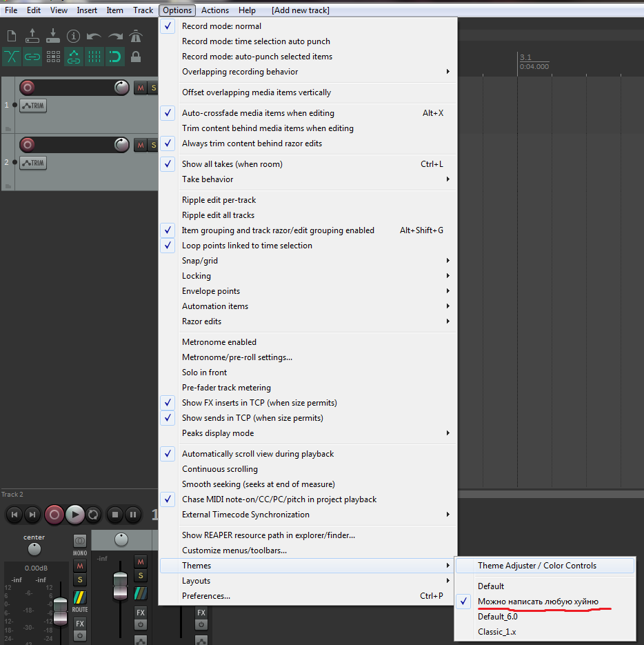Click the Redo arrow in toolbar
644x645 pixels.
[x=115, y=37]
